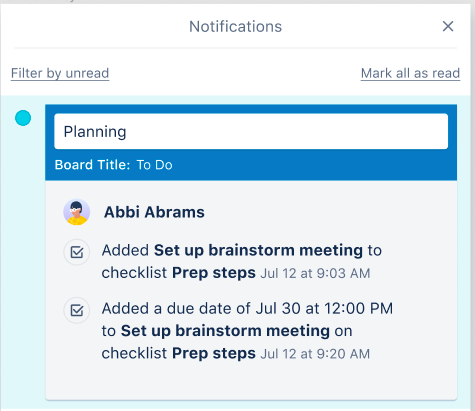
Task: Open Abbi Abrams' profile name
Action: (154, 212)
